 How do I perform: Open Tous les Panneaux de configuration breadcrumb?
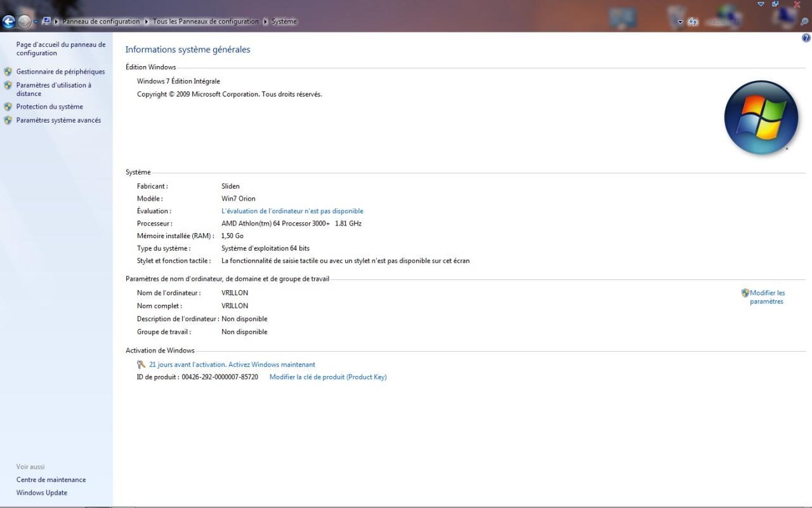coord(206,22)
